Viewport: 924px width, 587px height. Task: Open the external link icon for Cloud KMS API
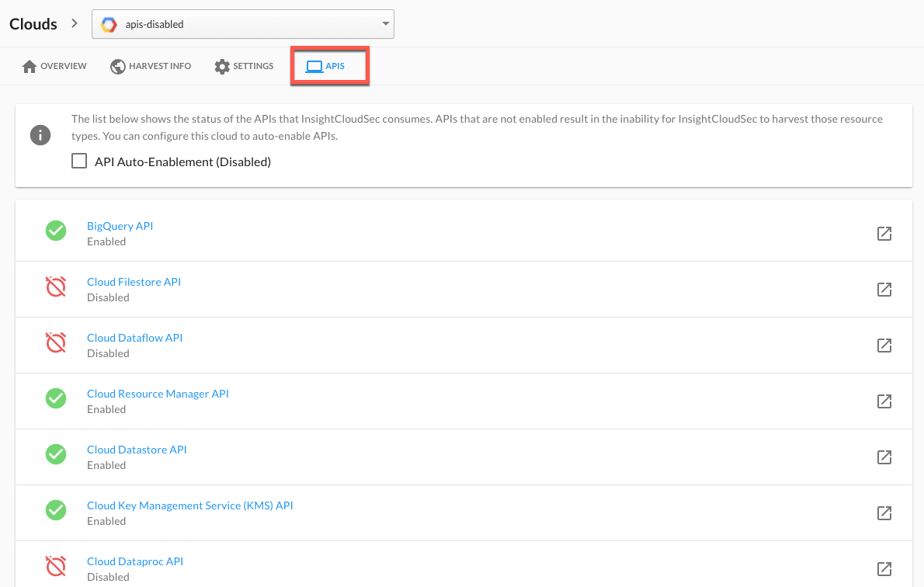884,513
